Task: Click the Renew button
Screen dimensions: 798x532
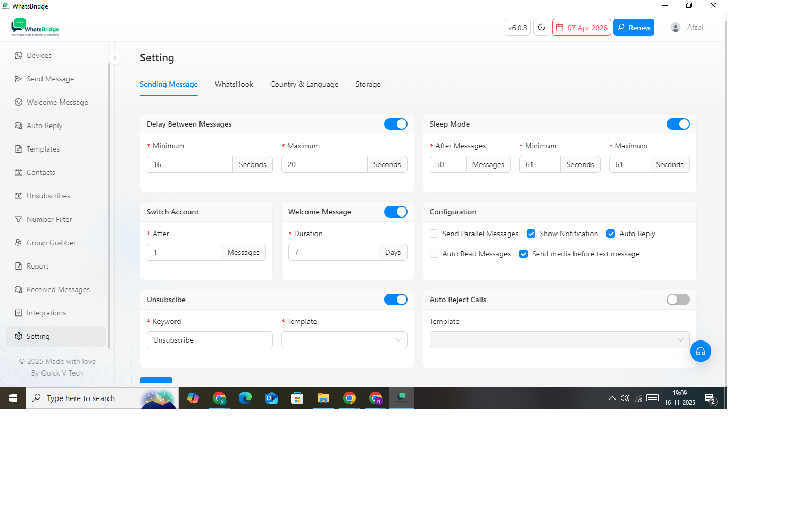Action: (x=634, y=28)
